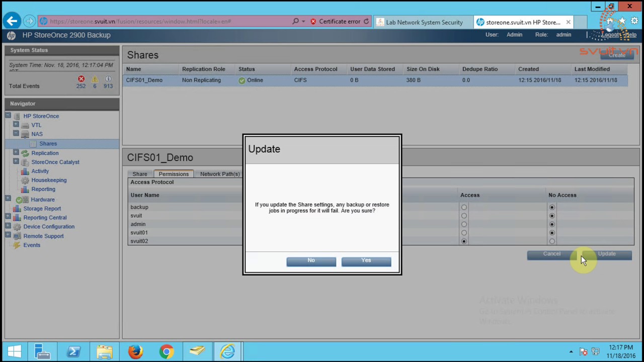Open Firefox from the taskbar

(x=135, y=351)
